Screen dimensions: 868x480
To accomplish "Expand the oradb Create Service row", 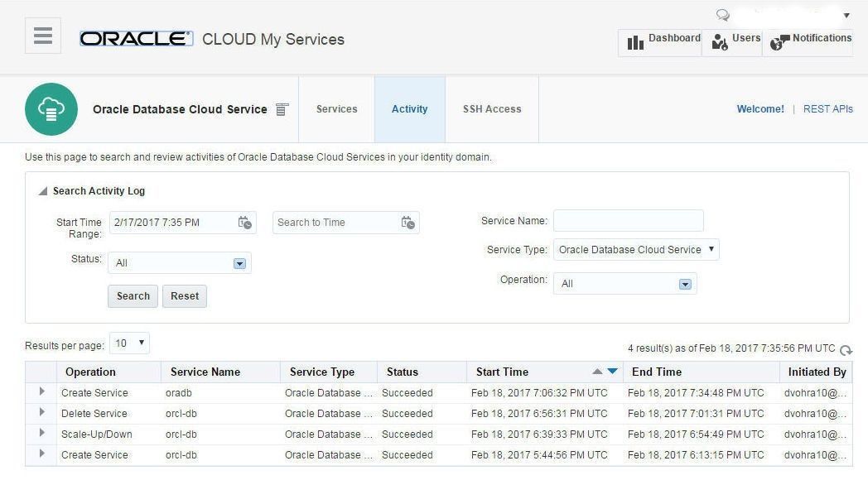I will [41, 391].
